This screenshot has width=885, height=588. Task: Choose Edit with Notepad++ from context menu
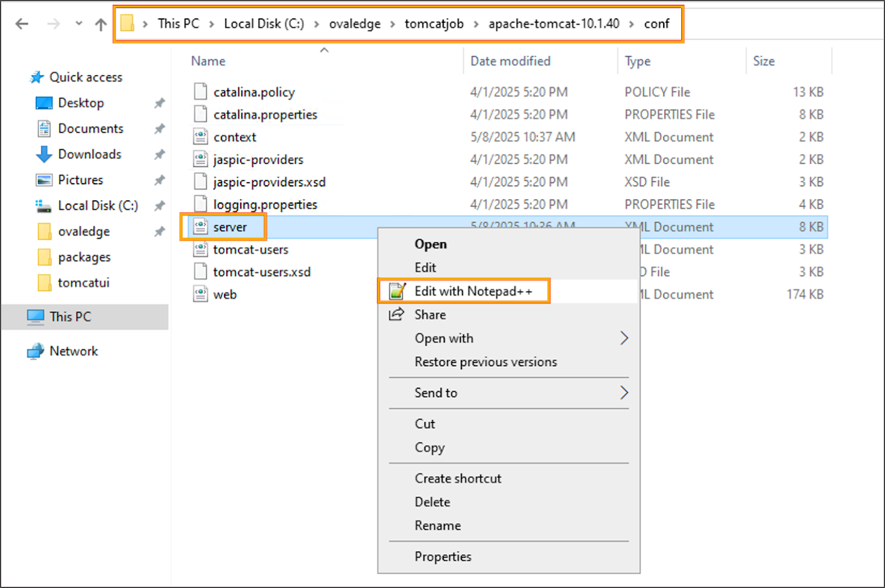[x=473, y=291]
